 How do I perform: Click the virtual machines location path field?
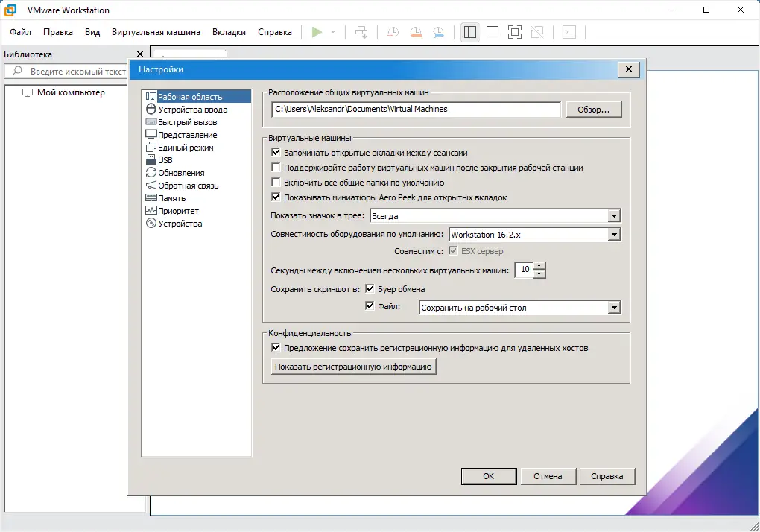point(416,109)
